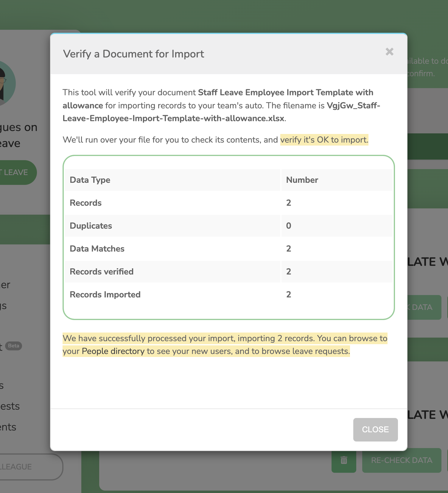Click the user avatar picture

pos(7,84)
